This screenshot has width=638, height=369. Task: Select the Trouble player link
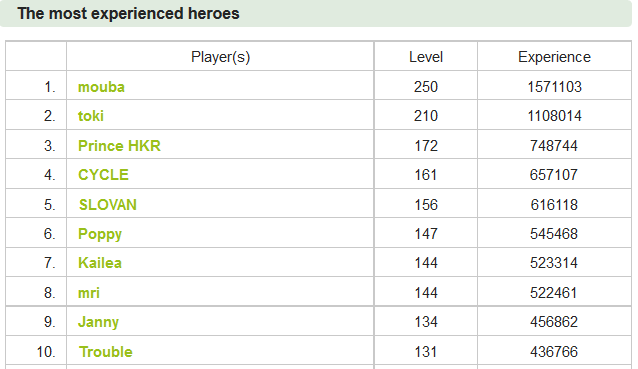point(106,352)
